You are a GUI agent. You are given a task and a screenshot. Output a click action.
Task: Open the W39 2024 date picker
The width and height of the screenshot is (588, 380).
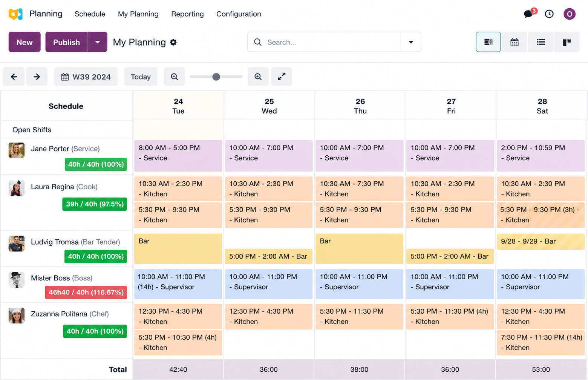coord(86,77)
